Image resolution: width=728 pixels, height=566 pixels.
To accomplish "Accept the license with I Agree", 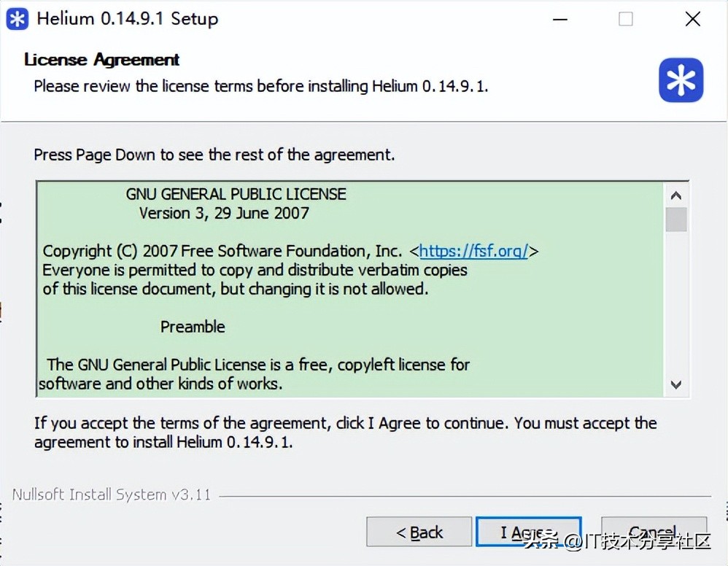I will pos(529,532).
